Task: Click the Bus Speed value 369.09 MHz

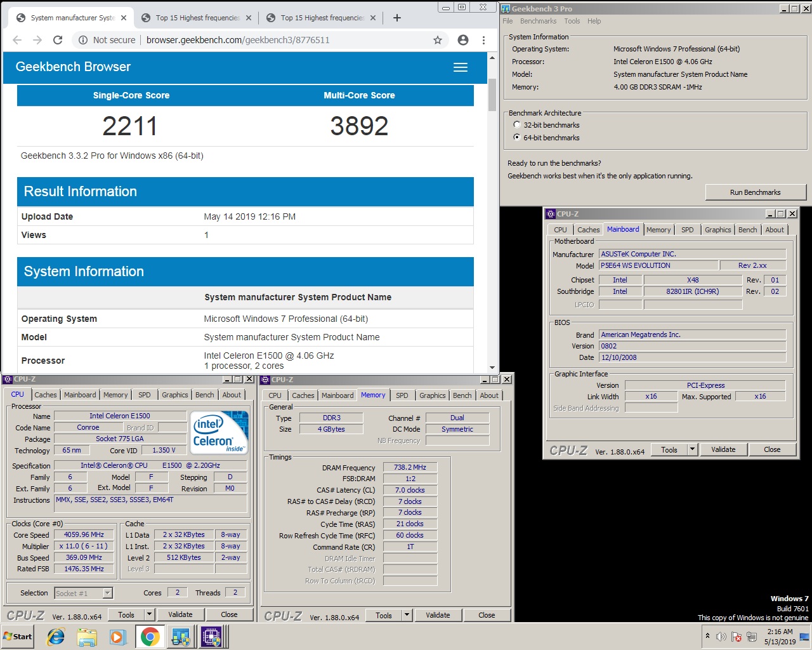Action: click(84, 557)
